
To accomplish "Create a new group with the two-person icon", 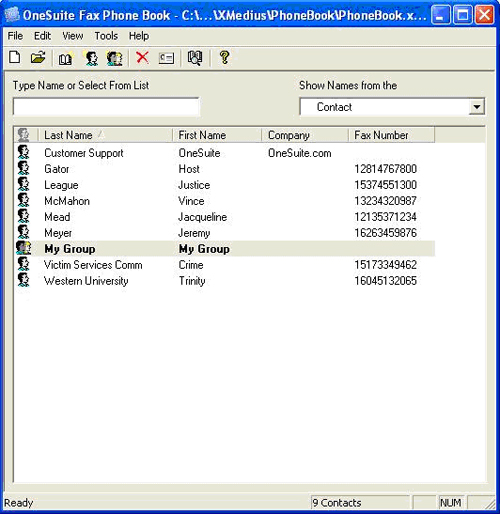I will click(x=114, y=58).
